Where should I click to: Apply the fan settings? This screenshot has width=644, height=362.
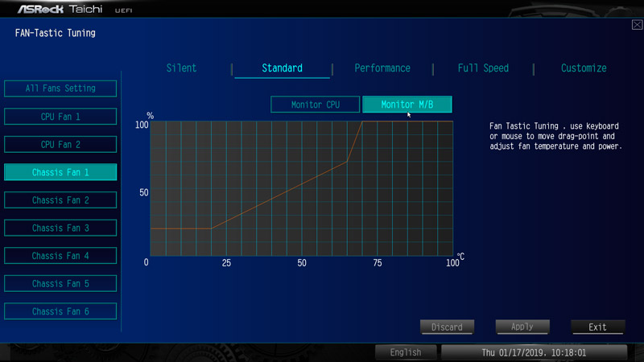point(522,327)
